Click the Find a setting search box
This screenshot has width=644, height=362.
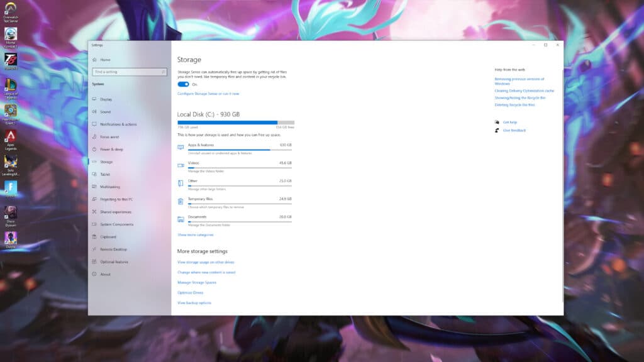[x=129, y=72]
